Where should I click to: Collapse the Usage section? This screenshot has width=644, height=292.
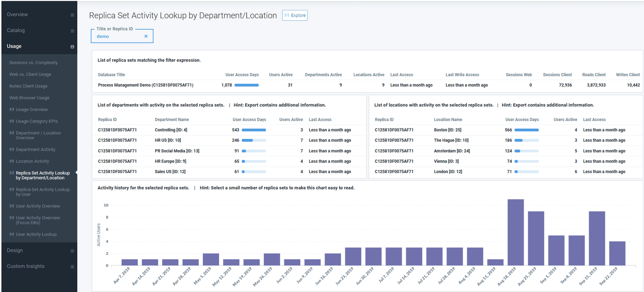(72, 47)
